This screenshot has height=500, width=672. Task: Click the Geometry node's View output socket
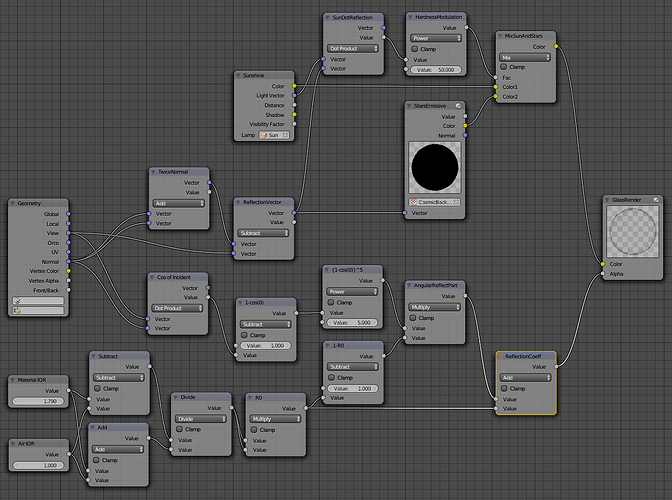tap(69, 233)
